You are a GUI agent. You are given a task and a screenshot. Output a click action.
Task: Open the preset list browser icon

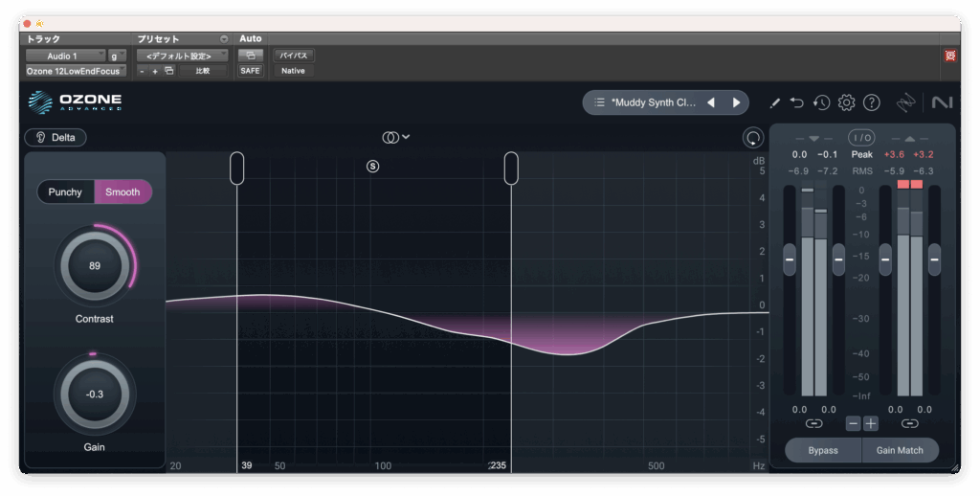point(599,102)
